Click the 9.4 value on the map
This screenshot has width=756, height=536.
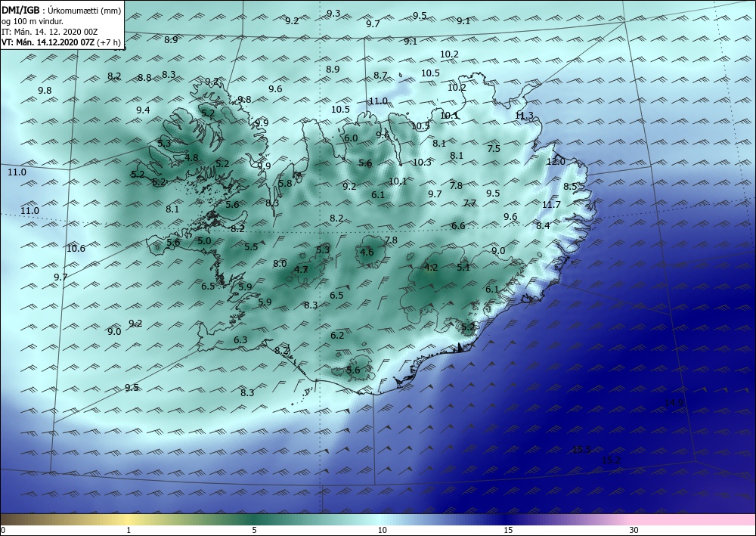coord(143,110)
